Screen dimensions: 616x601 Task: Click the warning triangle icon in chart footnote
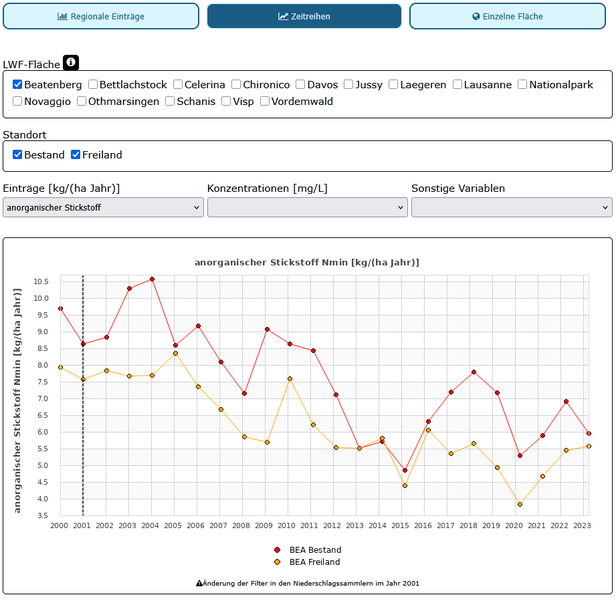pos(199,582)
